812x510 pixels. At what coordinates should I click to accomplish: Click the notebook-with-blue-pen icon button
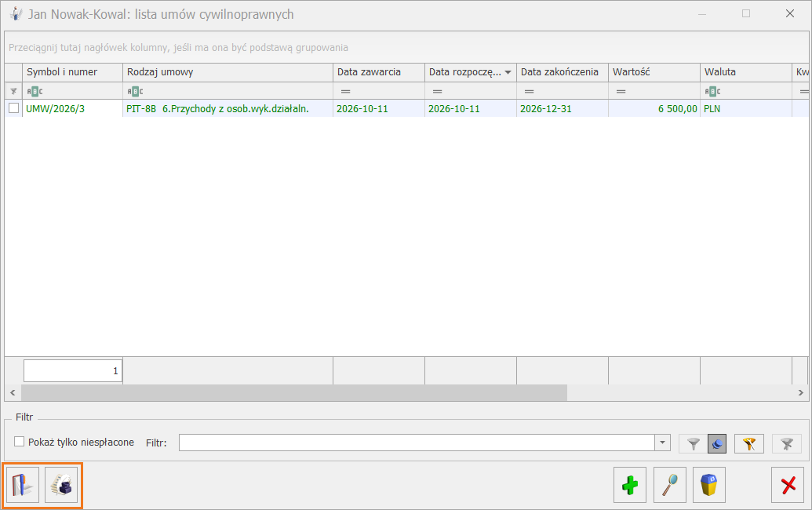(x=23, y=485)
